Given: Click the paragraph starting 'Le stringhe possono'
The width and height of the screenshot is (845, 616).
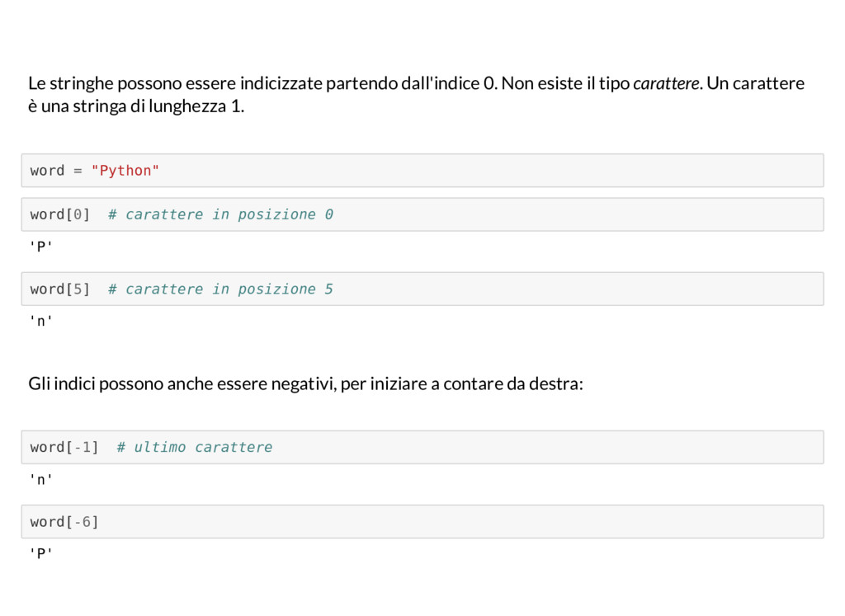Looking at the screenshot, I should [x=416, y=95].
